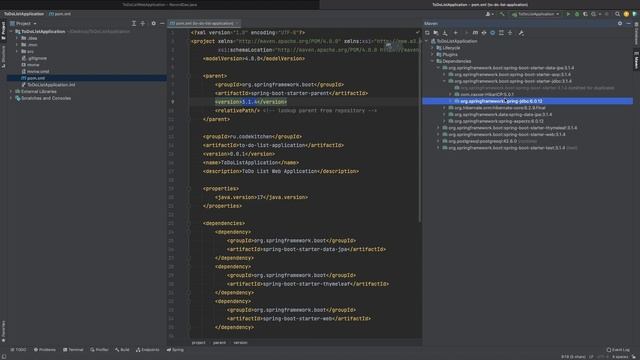The image size is (640, 360).
Task: Expand Lifecycle node in Maven panel
Action: pos(432,48)
